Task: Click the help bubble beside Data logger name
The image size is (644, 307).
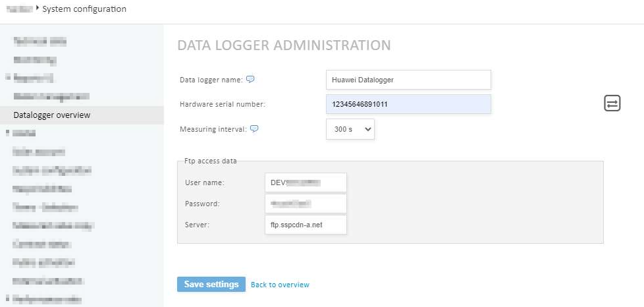Action: click(x=250, y=80)
